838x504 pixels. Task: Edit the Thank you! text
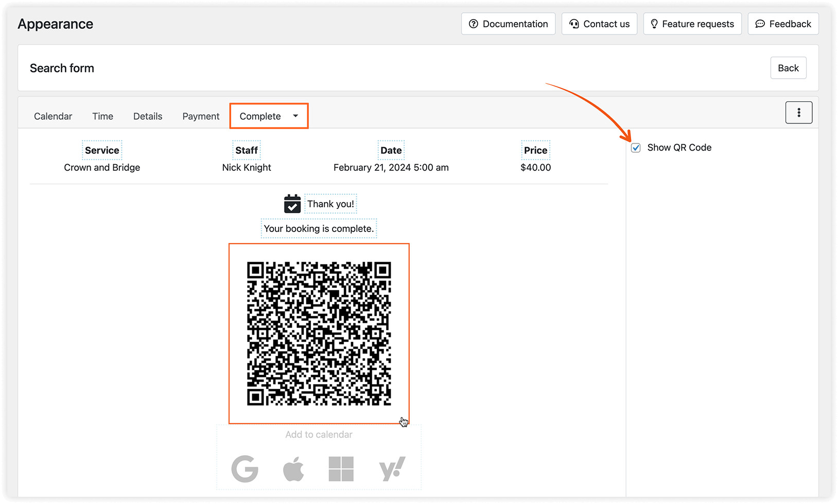[330, 204]
